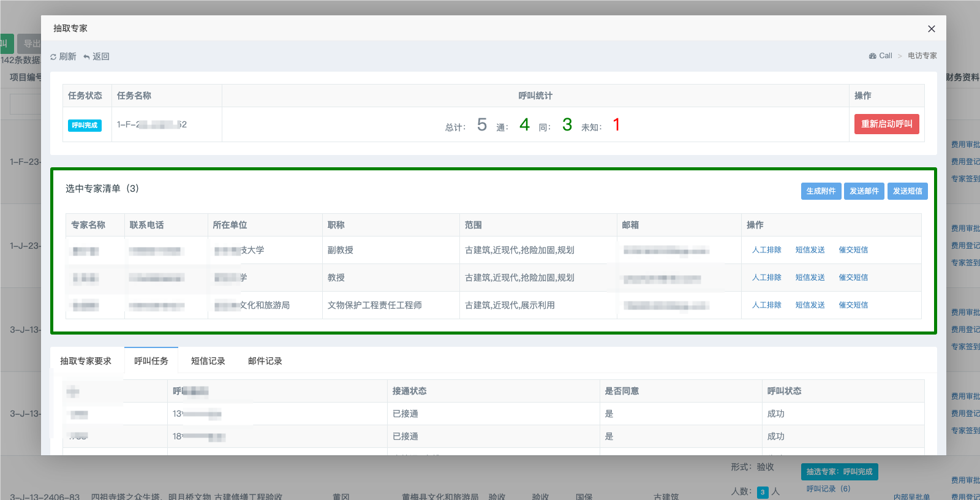Screen dimensions: 980x500
Task: Click 生成附件 button
Action: pyautogui.click(x=821, y=191)
